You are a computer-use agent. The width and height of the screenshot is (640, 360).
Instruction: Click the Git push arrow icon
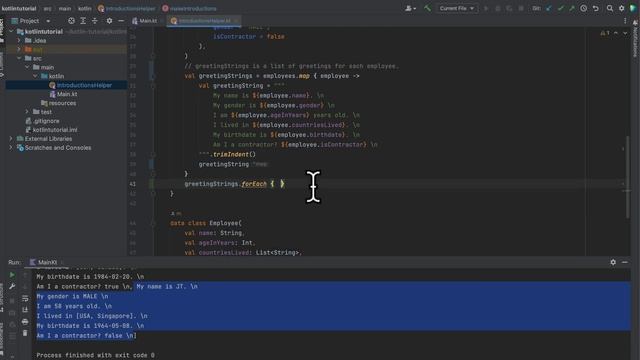tap(572, 8)
